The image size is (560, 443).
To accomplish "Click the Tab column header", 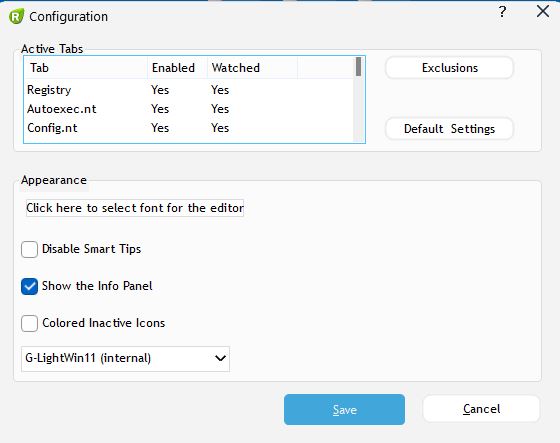I will click(x=86, y=68).
